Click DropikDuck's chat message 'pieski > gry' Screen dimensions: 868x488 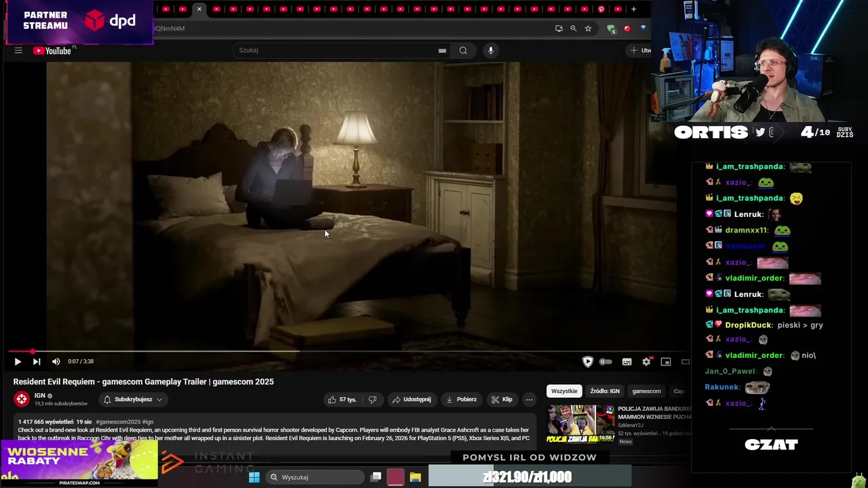800,325
